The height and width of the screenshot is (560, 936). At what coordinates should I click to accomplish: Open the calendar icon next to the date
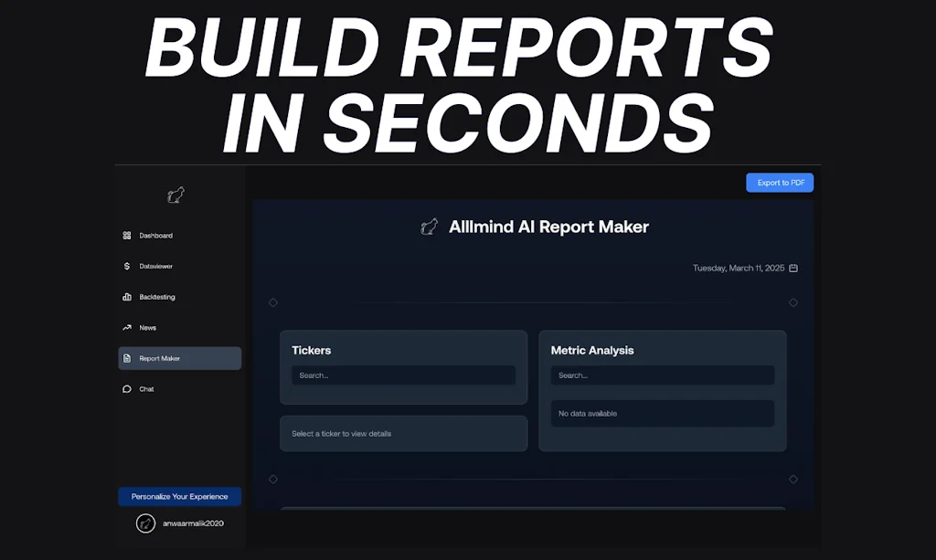pyautogui.click(x=792, y=268)
